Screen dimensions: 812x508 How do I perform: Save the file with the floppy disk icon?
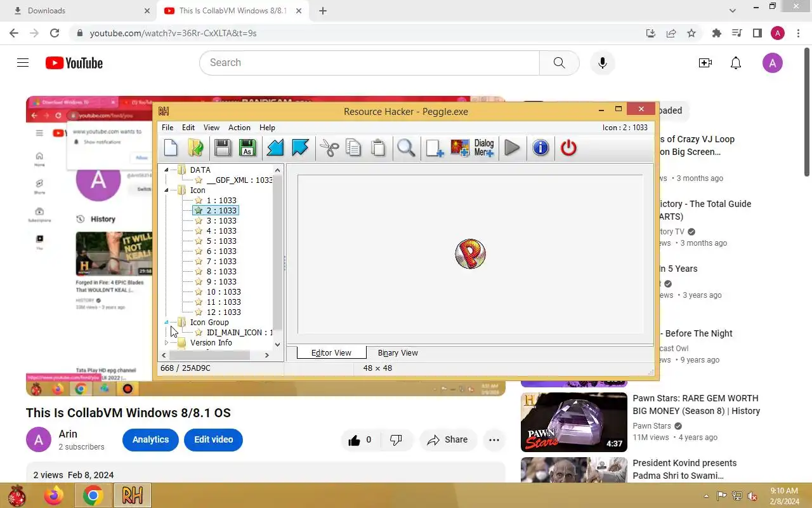point(223,148)
